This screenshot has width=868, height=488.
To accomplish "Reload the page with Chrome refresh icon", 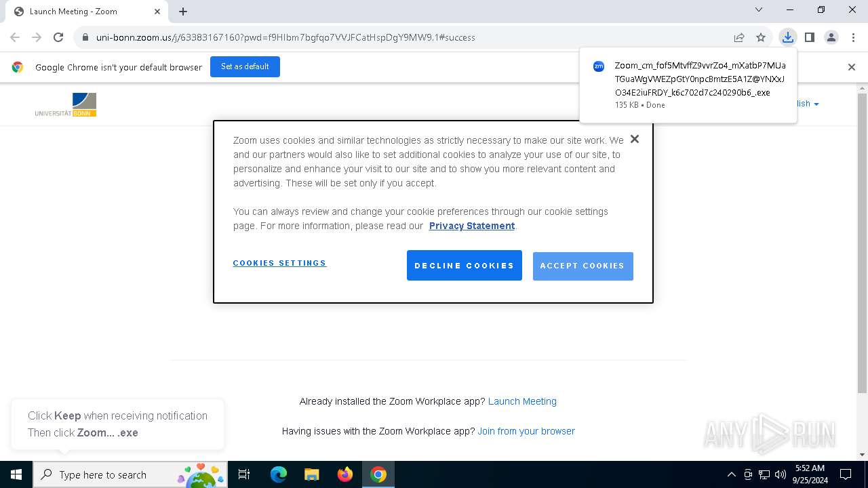I will pos(58,37).
